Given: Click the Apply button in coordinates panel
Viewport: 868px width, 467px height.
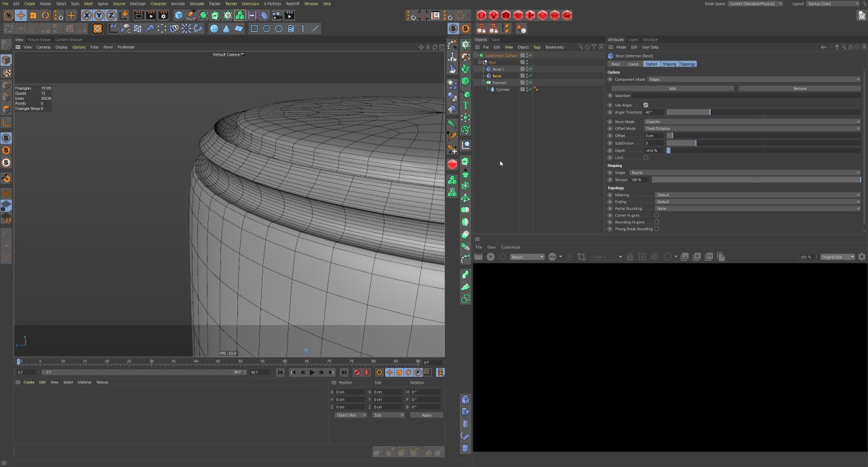Looking at the screenshot, I should tap(427, 415).
